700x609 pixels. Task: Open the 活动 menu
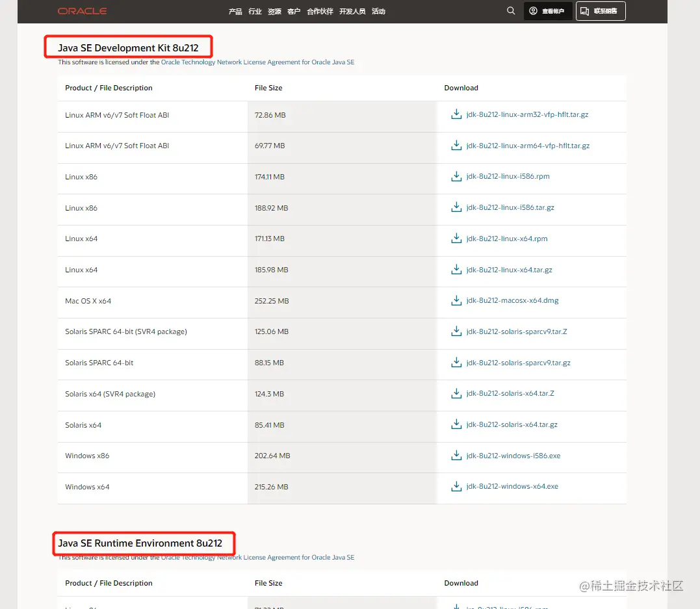point(378,11)
